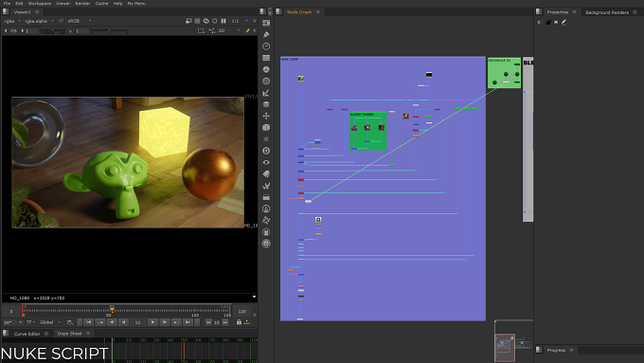
Task: Switch to the Dope Sheet tab
Action: pyautogui.click(x=69, y=334)
